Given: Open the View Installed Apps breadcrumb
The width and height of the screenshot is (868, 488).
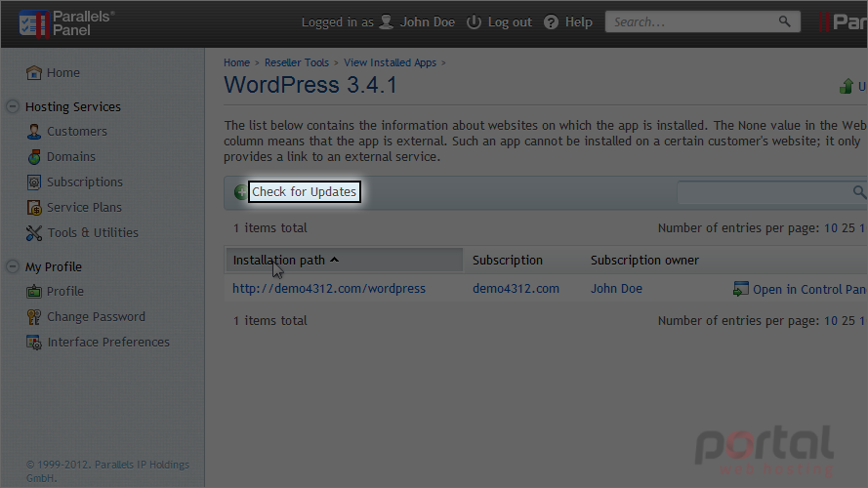Looking at the screenshot, I should pos(390,62).
